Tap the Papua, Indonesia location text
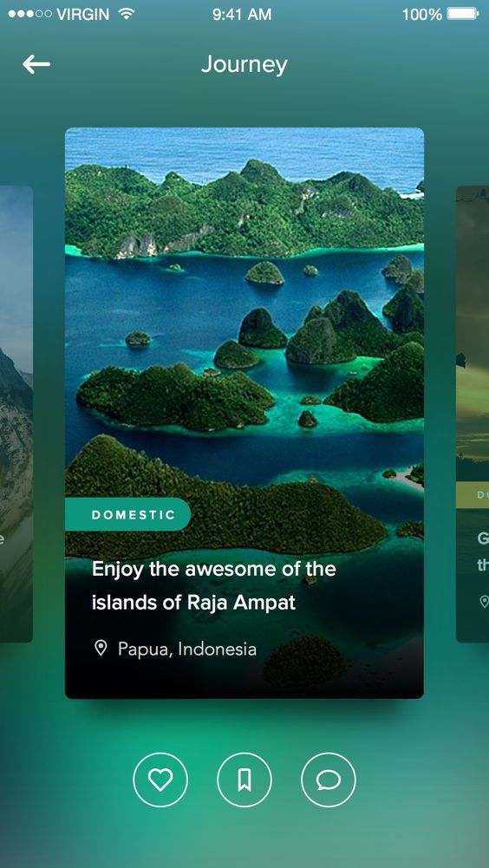Viewport: 489px width, 868px height. (187, 649)
